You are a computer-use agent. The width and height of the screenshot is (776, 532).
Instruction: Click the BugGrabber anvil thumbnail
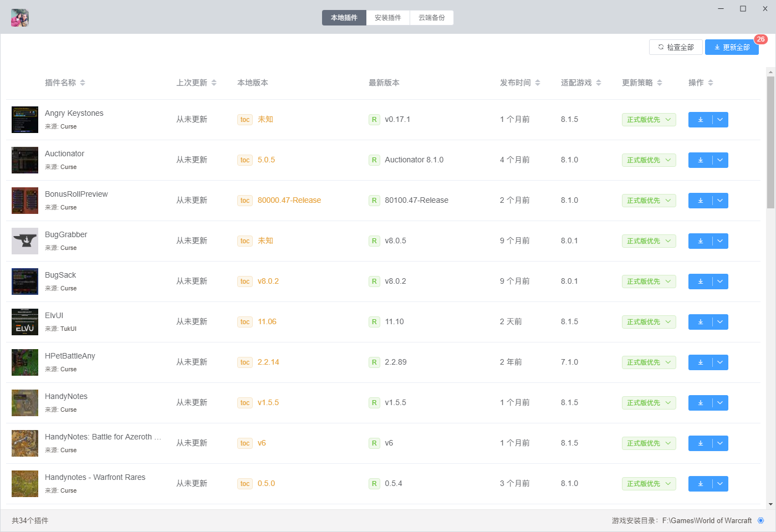(x=25, y=241)
